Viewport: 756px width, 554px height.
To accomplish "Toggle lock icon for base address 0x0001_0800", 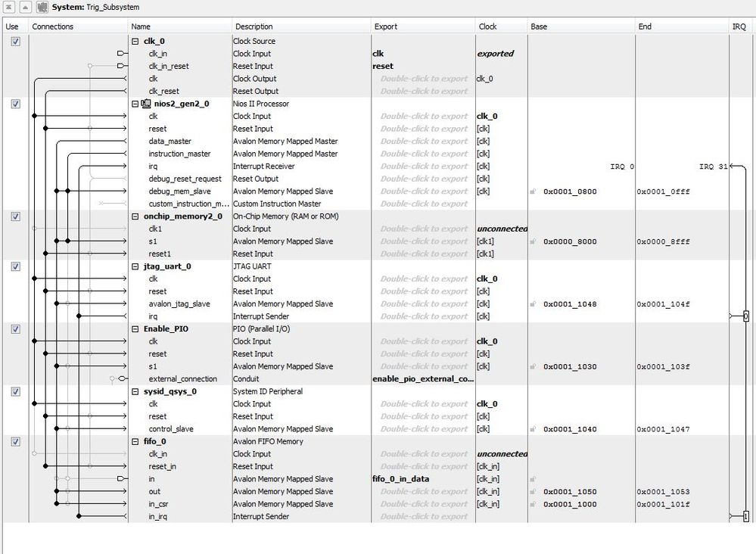I will (x=533, y=191).
